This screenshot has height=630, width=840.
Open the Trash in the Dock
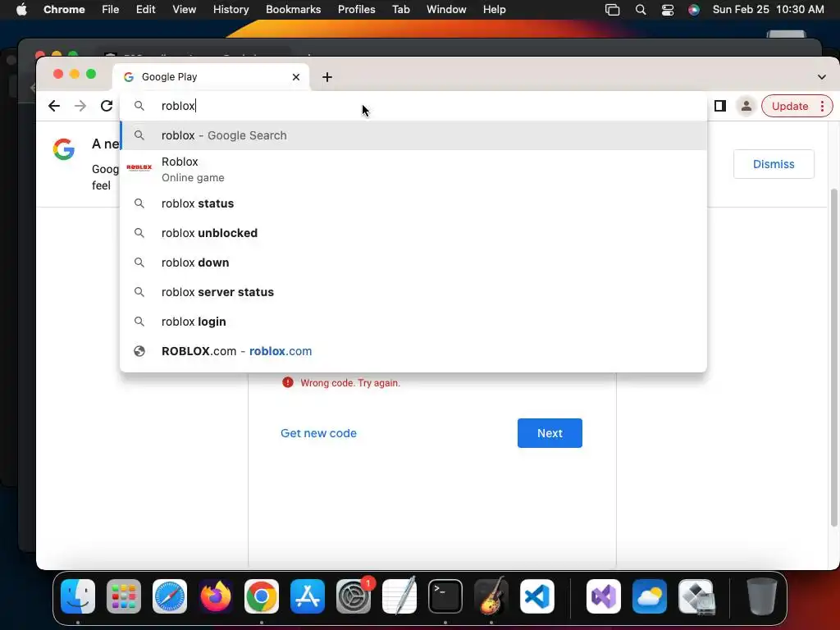click(x=762, y=596)
